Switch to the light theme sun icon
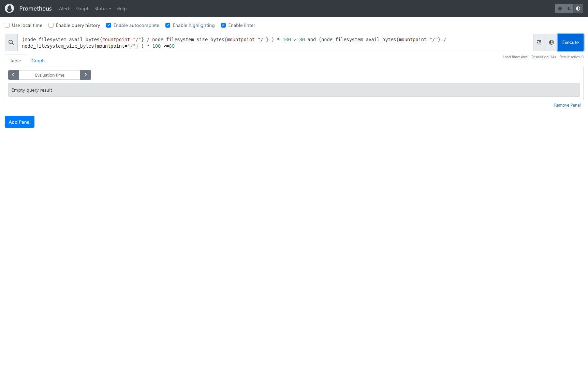The height and width of the screenshot is (374, 588). (x=560, y=9)
